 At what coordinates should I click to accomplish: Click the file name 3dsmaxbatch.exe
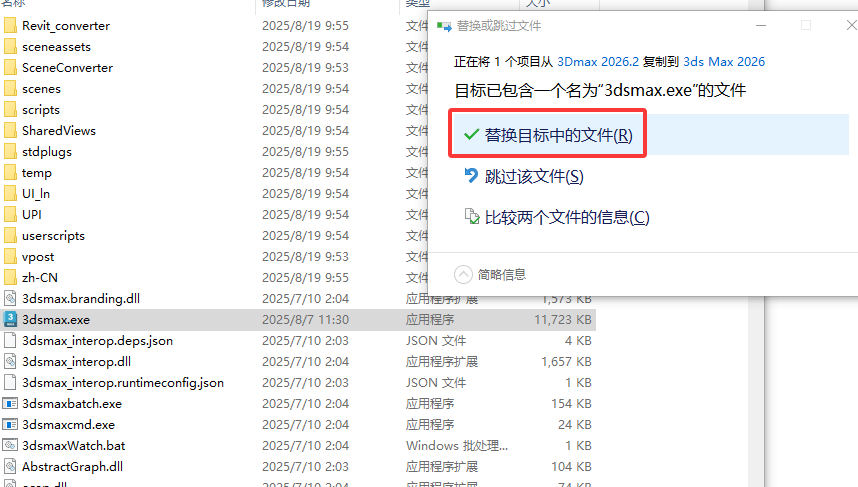click(x=72, y=403)
